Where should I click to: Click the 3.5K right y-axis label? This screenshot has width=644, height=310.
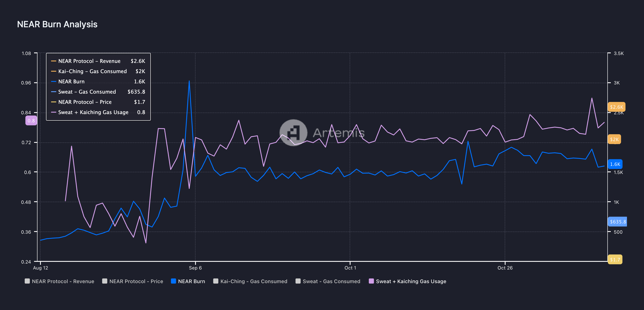pyautogui.click(x=618, y=53)
